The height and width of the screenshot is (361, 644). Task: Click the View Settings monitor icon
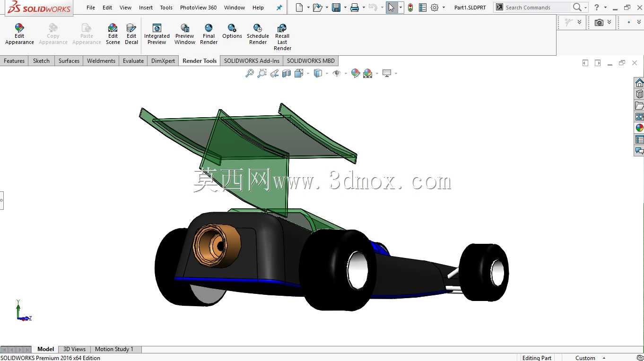point(387,73)
